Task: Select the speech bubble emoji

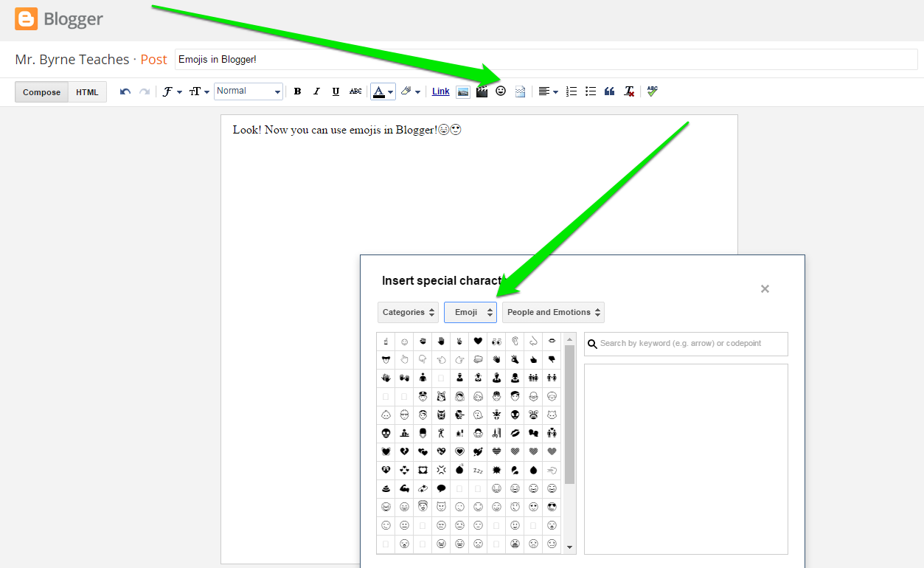Action: [x=441, y=488]
